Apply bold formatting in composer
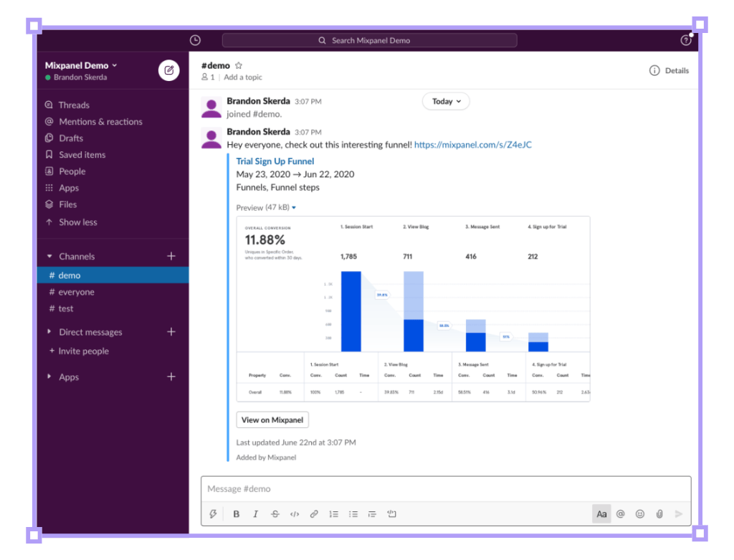This screenshot has width=734, height=560. [x=237, y=514]
